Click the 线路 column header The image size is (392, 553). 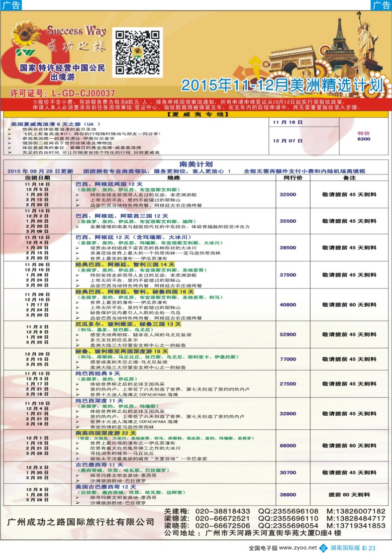[x=173, y=178]
